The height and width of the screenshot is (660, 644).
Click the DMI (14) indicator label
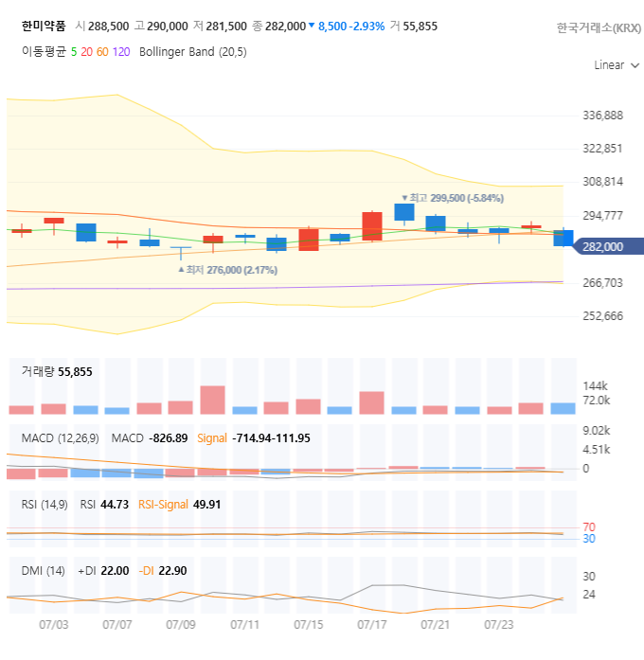[44, 571]
